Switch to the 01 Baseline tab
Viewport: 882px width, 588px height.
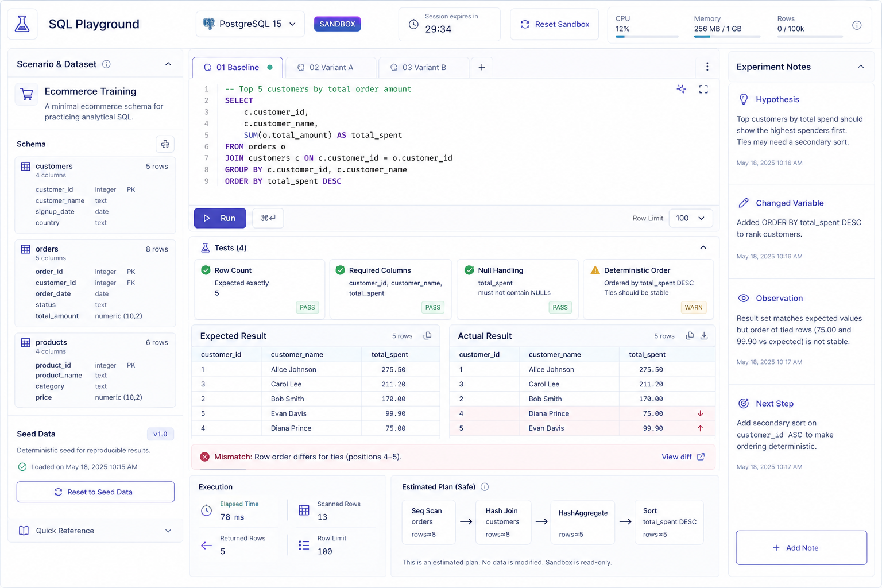238,68
